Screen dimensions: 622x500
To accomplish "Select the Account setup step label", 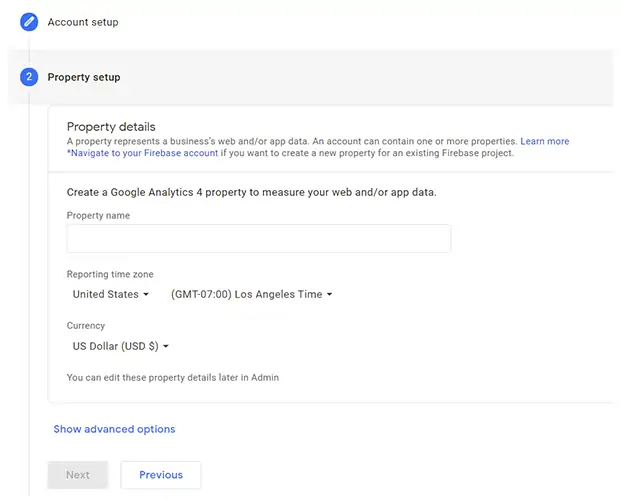I will [x=83, y=22].
